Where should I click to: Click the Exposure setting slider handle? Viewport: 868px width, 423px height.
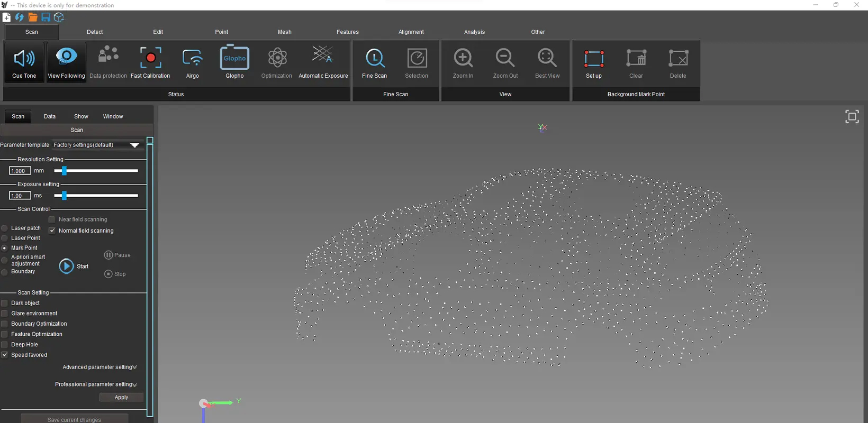point(64,196)
